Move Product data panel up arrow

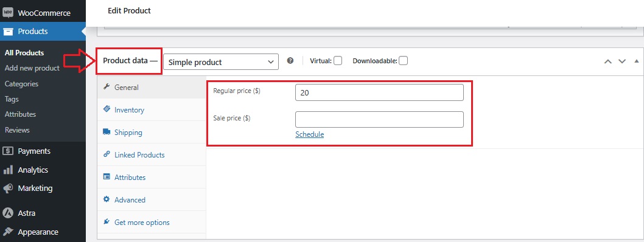point(608,61)
